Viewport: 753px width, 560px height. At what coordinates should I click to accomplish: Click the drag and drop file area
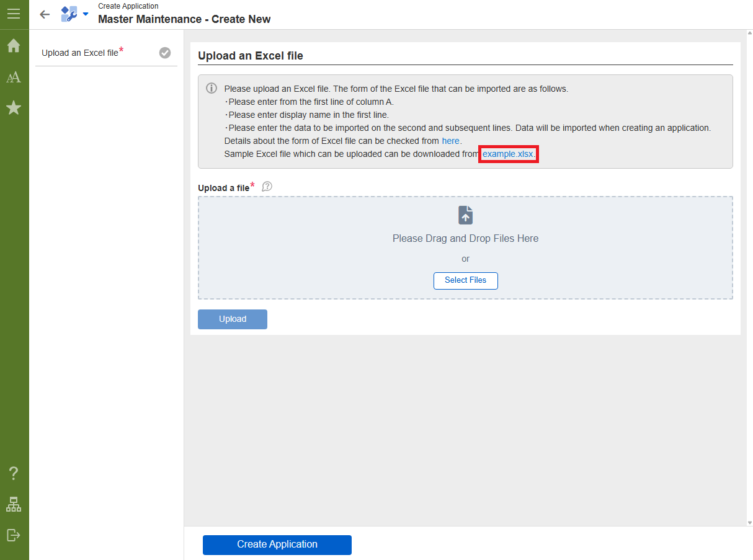pyautogui.click(x=466, y=248)
